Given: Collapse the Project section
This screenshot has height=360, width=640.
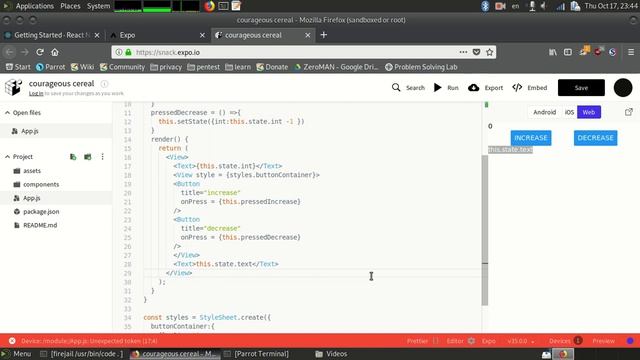Looking at the screenshot, I should click(x=7, y=157).
